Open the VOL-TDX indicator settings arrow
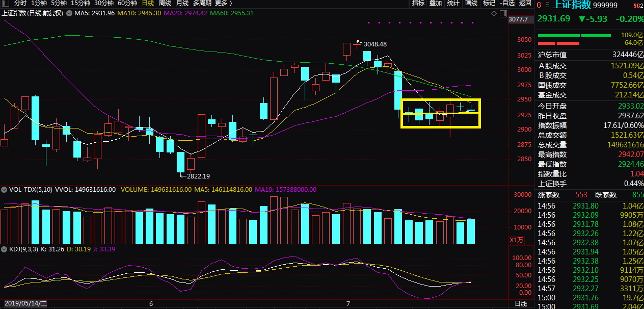The width and height of the screenshot is (644, 309). click(4, 189)
